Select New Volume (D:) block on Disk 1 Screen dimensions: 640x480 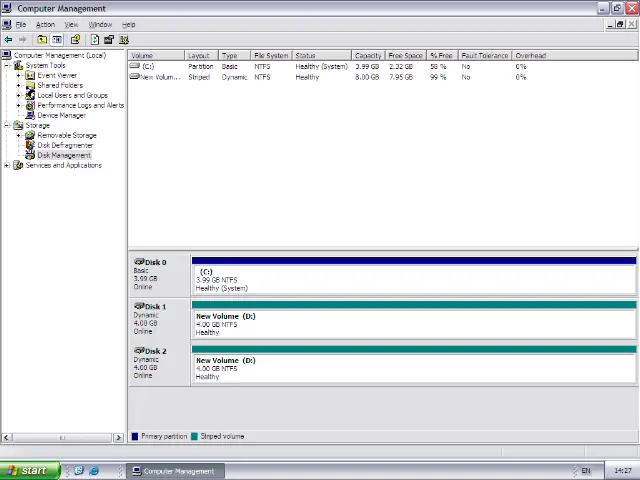point(414,324)
